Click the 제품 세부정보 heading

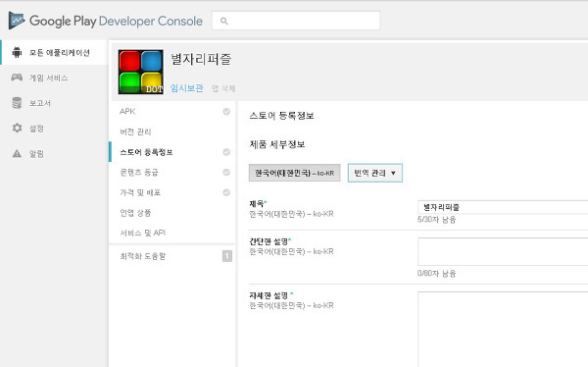point(277,144)
